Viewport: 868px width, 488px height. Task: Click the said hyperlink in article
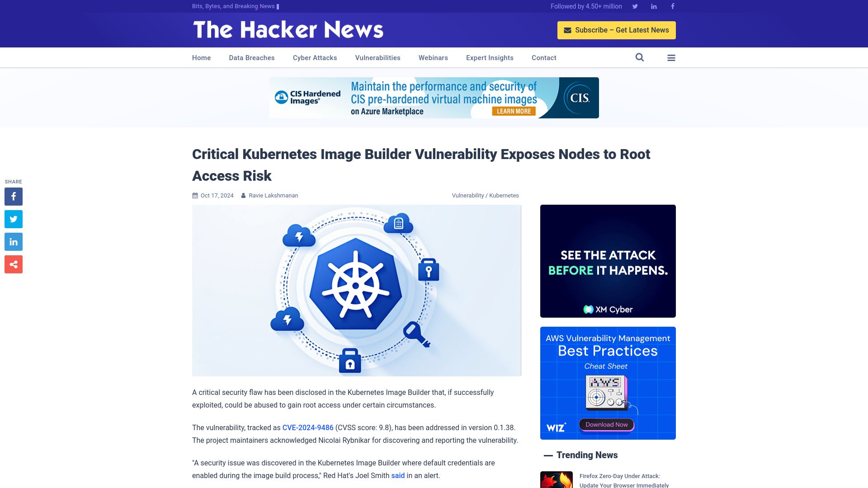coord(398,475)
